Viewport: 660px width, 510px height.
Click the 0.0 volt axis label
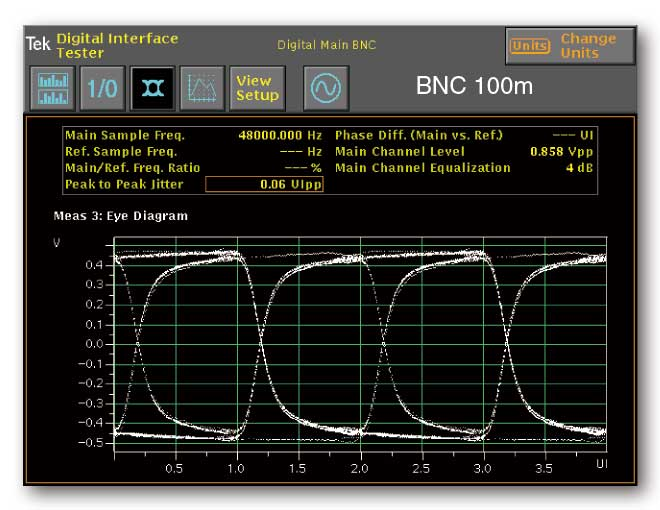94,344
